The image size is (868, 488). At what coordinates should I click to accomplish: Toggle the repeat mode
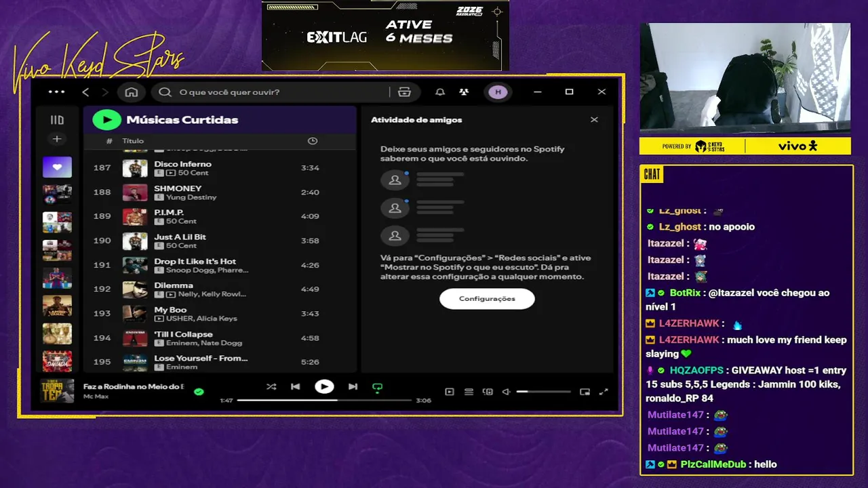378,388
